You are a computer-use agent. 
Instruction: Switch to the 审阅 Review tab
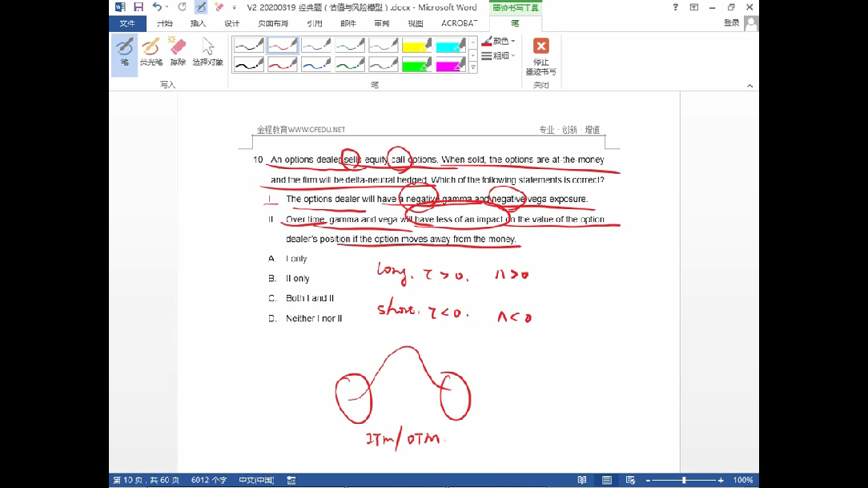381,23
